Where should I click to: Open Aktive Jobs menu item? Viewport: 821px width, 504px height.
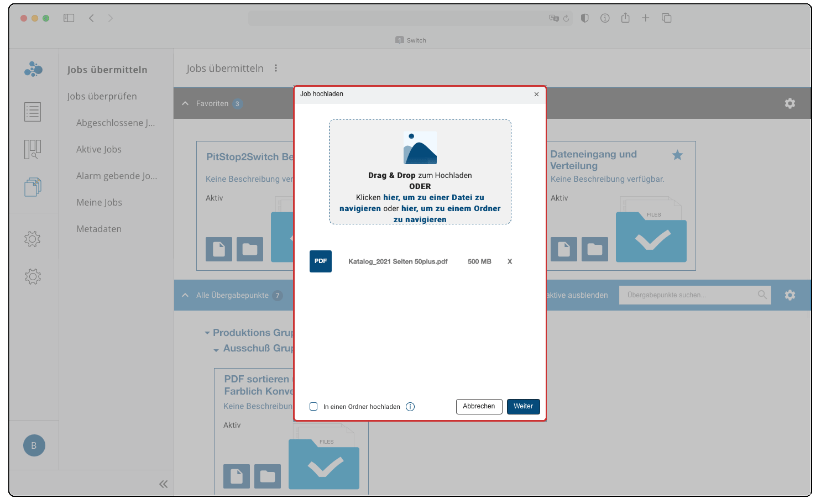(99, 149)
